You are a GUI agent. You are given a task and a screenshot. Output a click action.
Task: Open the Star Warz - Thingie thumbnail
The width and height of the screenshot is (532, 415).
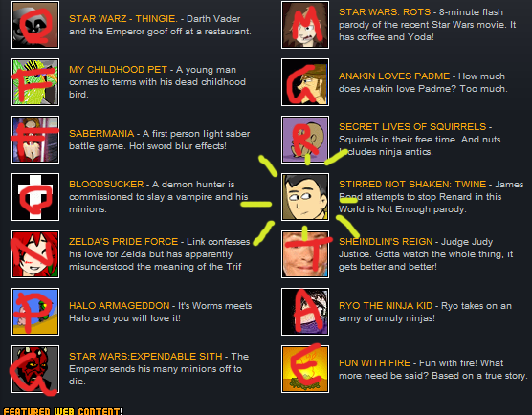tap(35, 25)
